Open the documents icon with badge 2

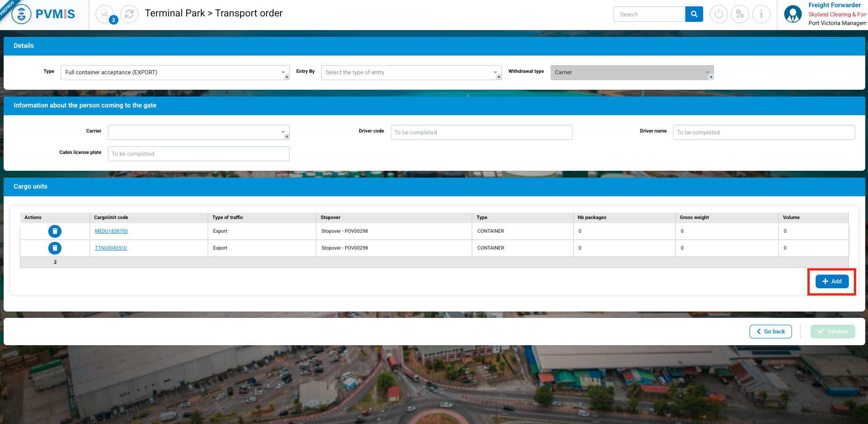(105, 14)
